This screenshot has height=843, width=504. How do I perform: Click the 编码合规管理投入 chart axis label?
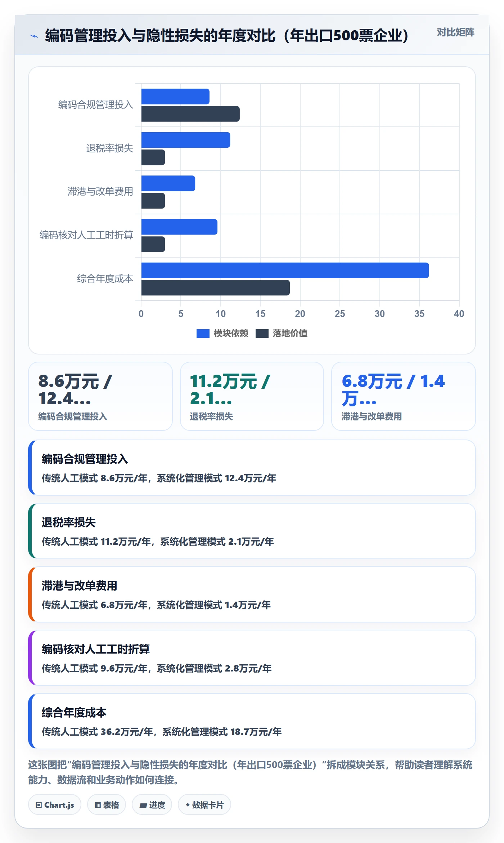96,105
